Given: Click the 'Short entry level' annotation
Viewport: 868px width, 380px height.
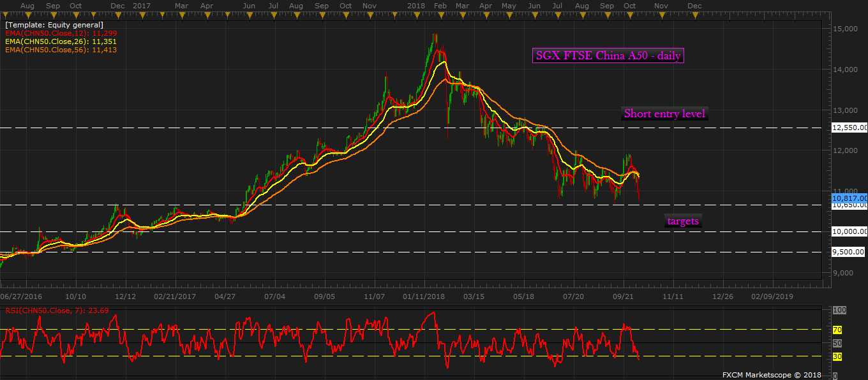Looking at the screenshot, I should (664, 114).
